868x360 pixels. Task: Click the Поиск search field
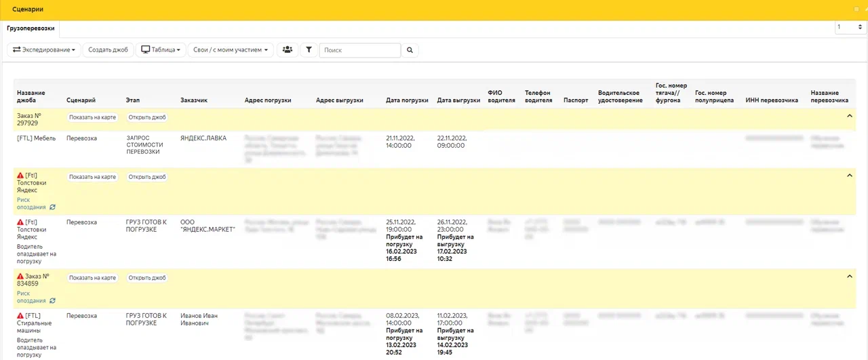(360, 50)
